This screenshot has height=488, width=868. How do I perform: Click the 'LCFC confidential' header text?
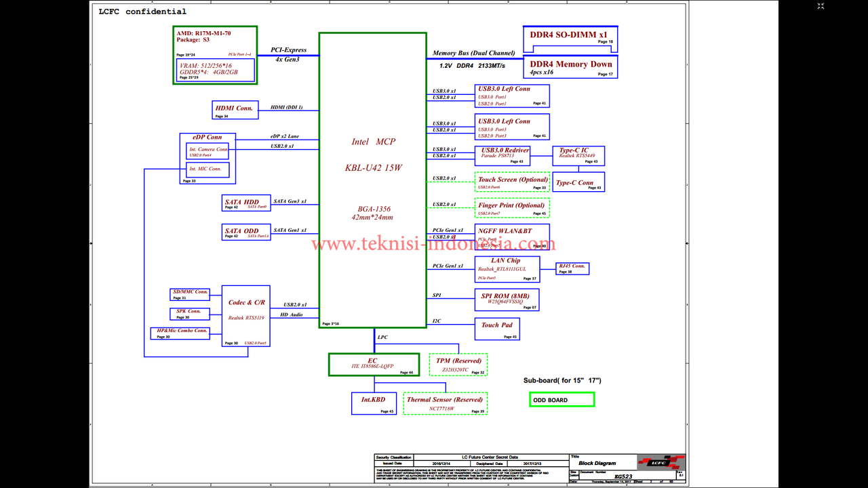[x=142, y=12]
